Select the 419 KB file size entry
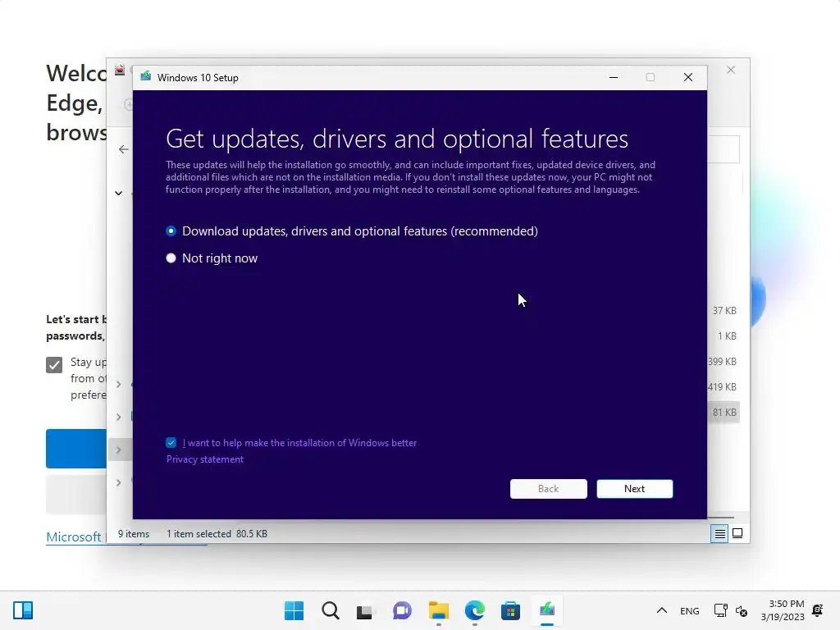 coord(722,387)
